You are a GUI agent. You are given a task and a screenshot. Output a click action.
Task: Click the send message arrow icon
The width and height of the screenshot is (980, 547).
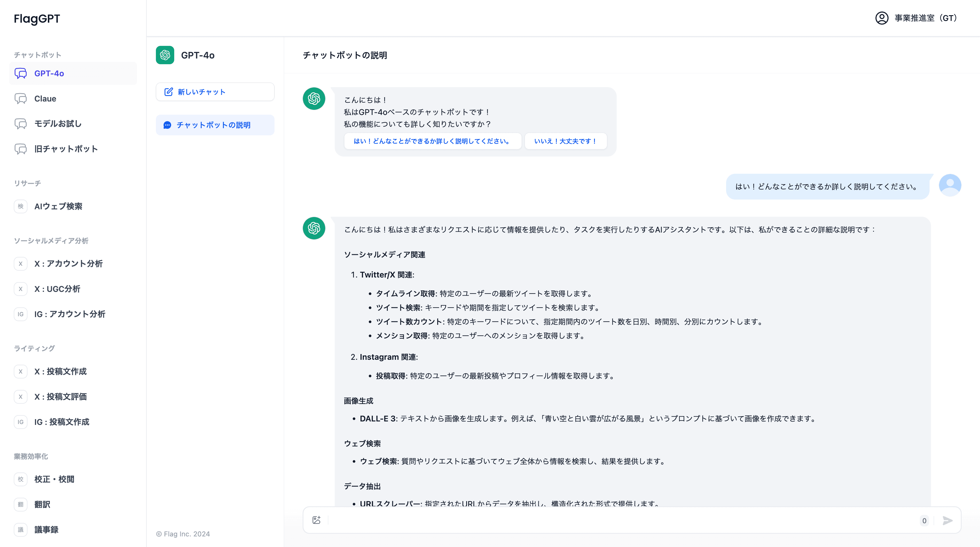(x=948, y=520)
